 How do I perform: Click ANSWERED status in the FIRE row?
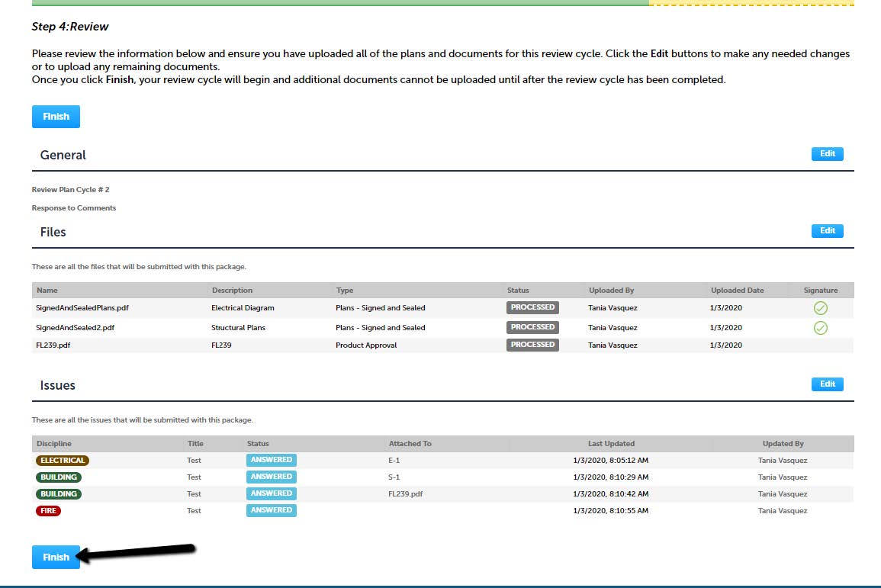271,510
